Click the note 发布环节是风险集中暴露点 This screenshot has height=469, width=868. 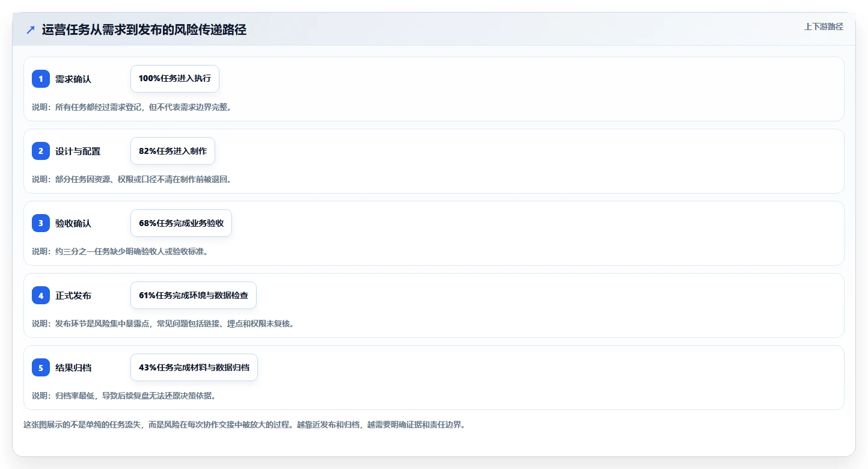[x=163, y=323]
